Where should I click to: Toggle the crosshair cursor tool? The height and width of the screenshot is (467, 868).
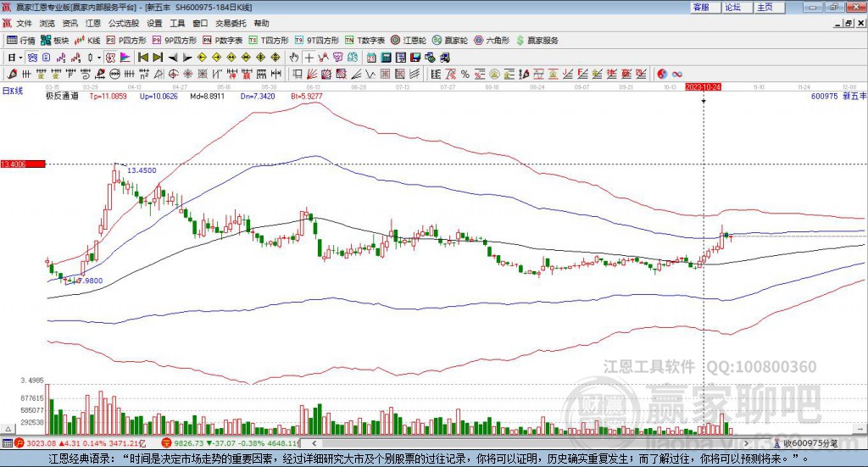(x=309, y=58)
